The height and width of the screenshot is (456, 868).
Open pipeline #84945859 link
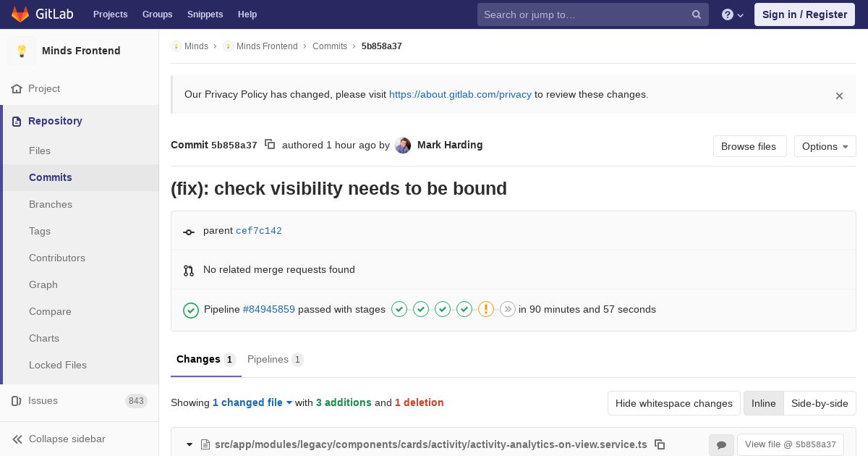(x=269, y=309)
